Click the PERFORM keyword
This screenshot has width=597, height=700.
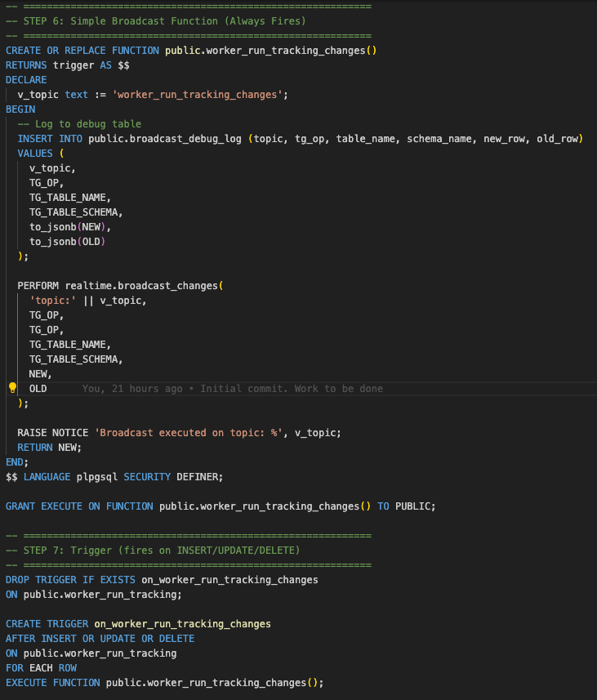(x=38, y=286)
